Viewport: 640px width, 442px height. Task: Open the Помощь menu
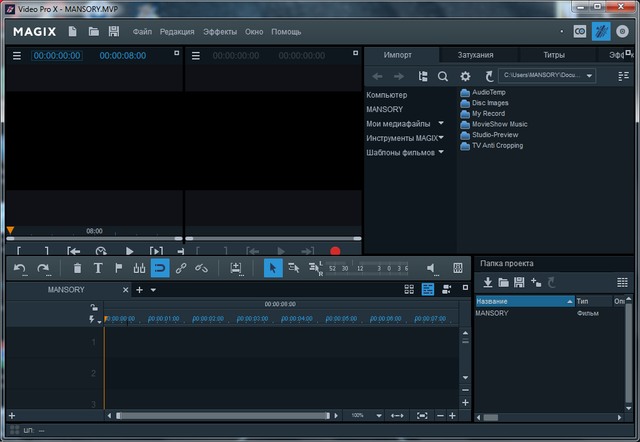(x=286, y=32)
